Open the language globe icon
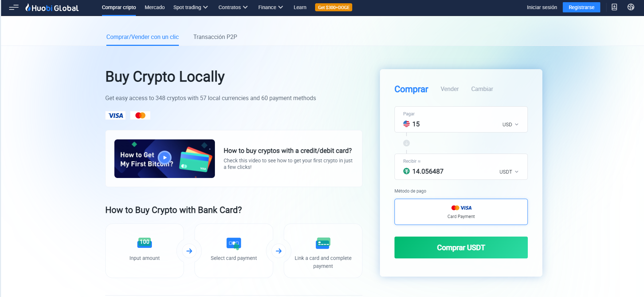The width and height of the screenshot is (644, 297). click(631, 7)
